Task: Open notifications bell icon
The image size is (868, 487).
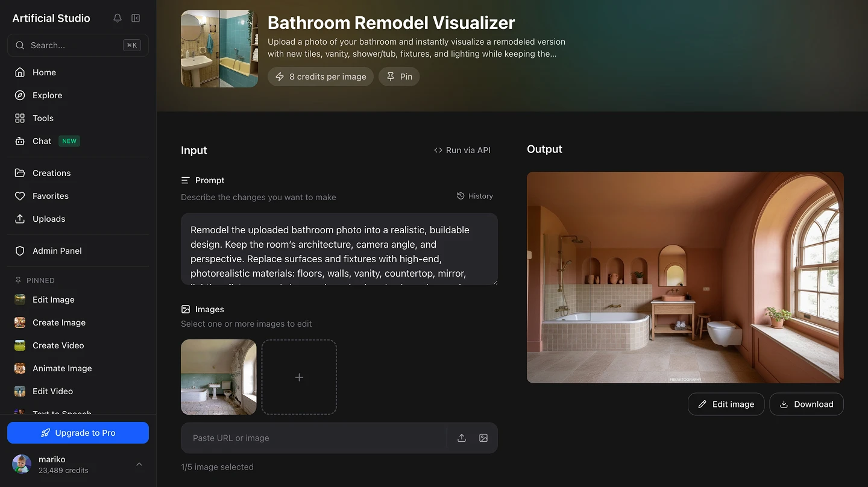Action: tap(118, 18)
